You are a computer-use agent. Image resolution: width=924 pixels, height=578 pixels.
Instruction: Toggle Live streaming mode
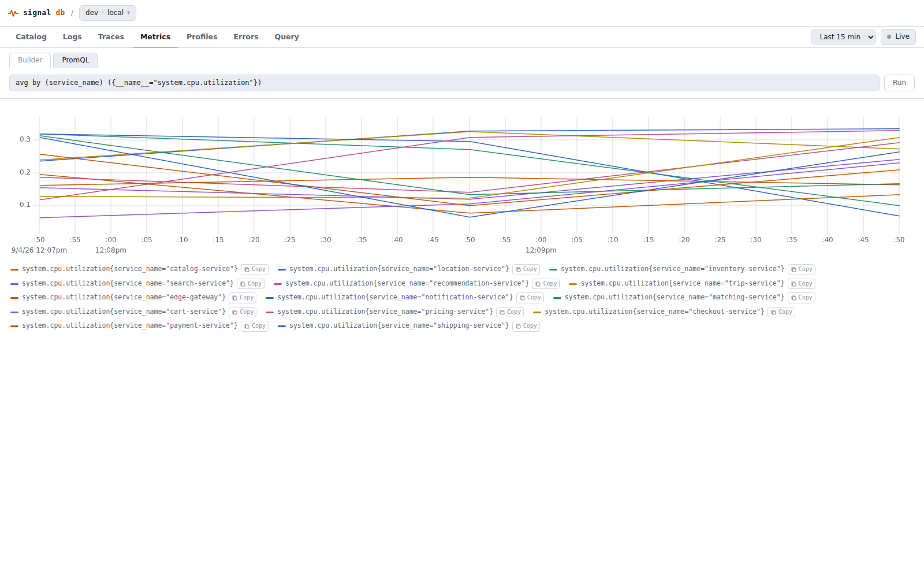898,36
